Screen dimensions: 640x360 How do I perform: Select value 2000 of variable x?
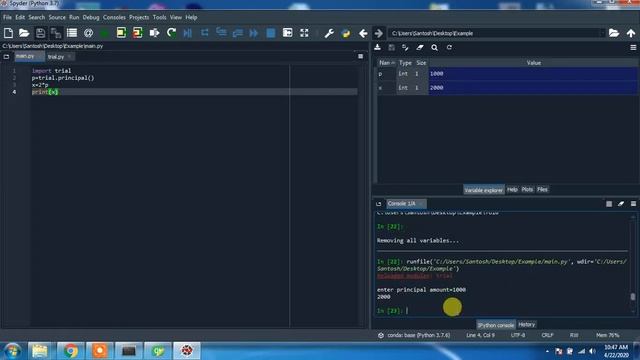pos(533,88)
